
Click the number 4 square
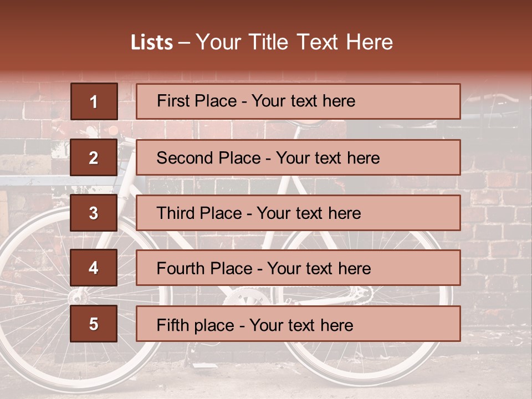pos(94,268)
